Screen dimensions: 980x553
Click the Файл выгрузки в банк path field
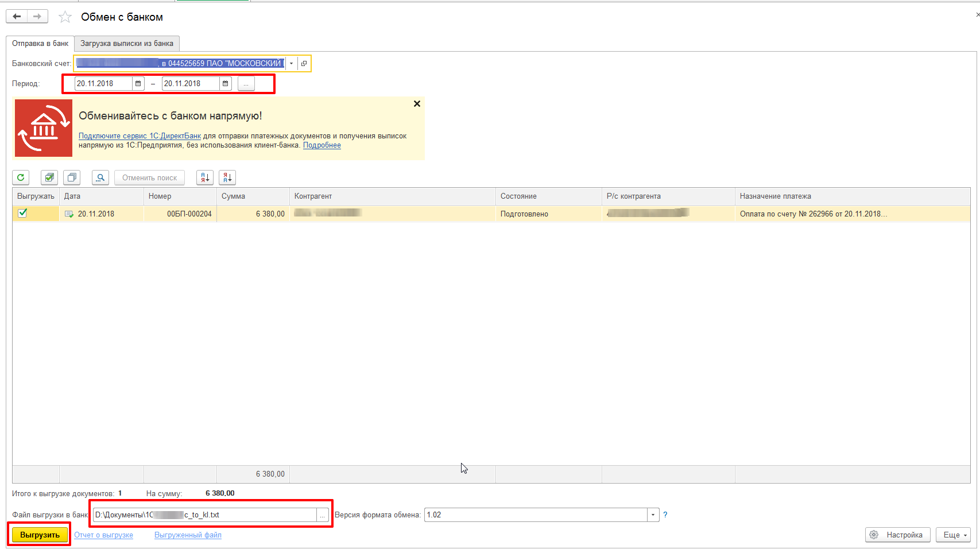(x=204, y=515)
